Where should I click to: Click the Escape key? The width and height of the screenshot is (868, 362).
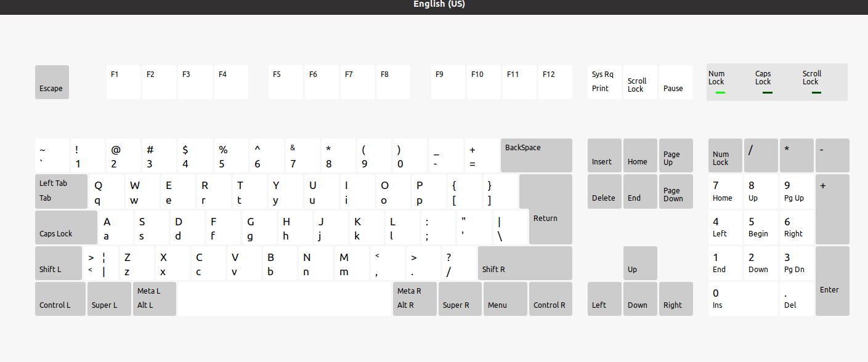52,82
